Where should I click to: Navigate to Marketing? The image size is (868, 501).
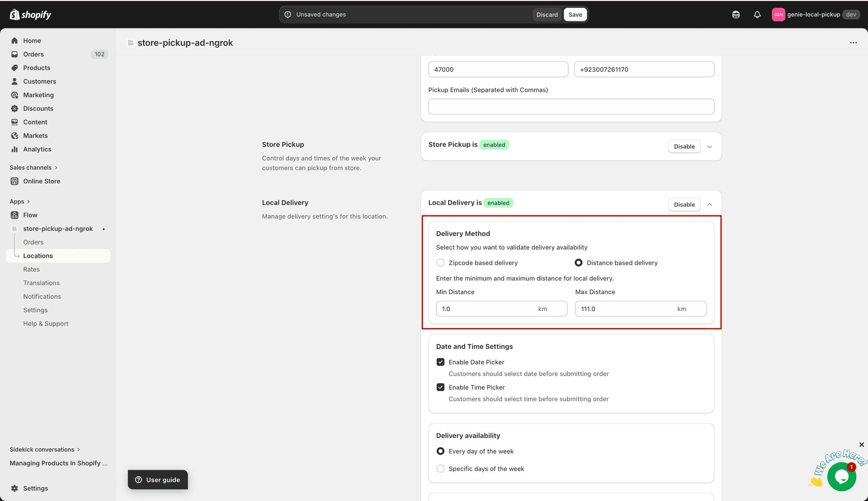[38, 95]
